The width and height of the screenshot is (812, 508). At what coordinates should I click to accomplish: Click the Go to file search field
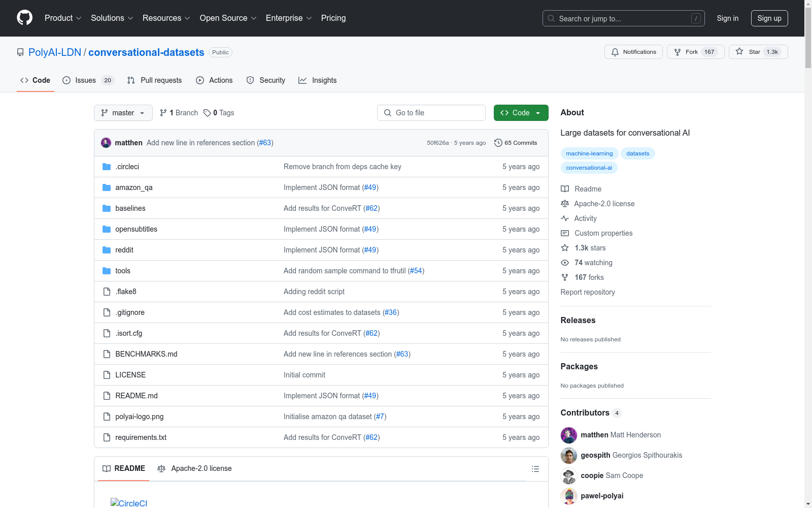point(431,113)
